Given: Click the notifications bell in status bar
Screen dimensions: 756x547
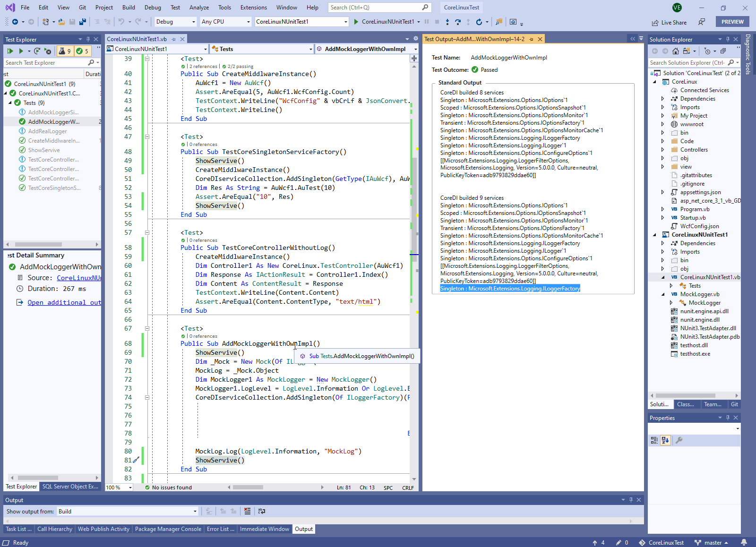Looking at the screenshot, I should 744,542.
